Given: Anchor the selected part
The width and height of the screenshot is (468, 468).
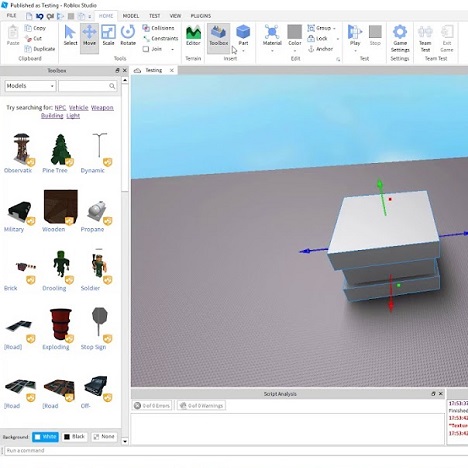Looking at the screenshot, I should (x=320, y=49).
